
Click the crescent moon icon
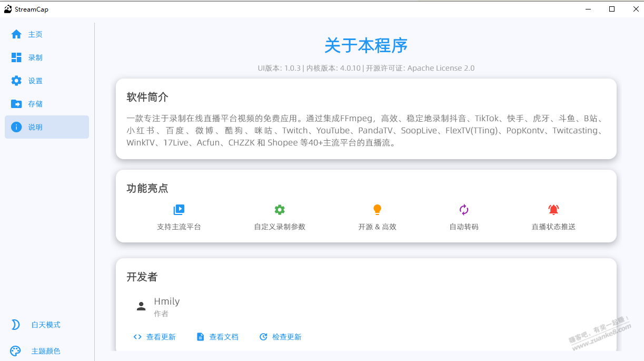tap(16, 325)
